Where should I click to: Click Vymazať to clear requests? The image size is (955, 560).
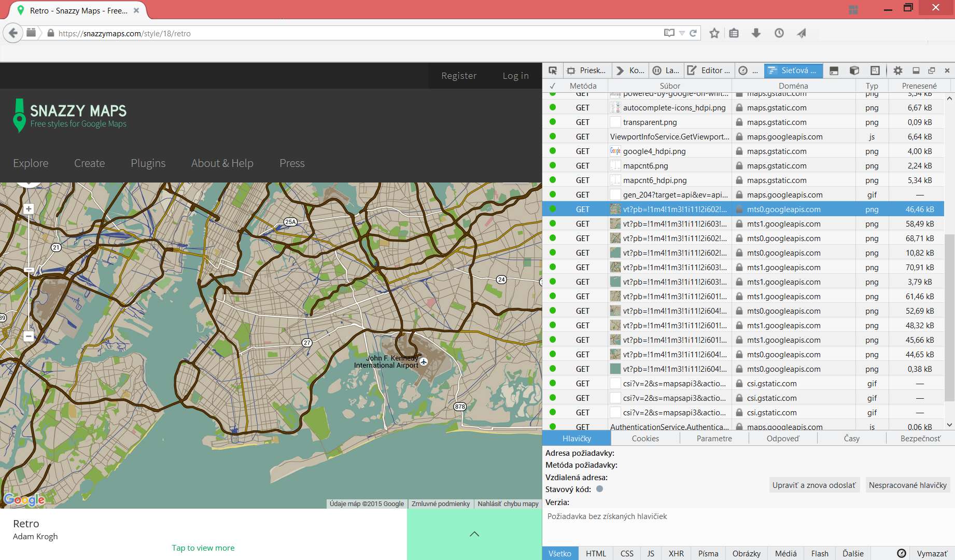click(932, 553)
